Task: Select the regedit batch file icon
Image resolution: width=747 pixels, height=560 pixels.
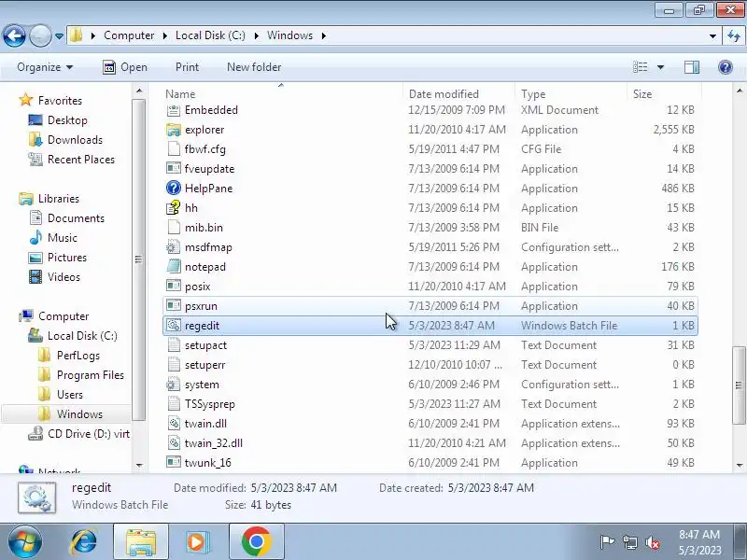Action: [x=174, y=325]
